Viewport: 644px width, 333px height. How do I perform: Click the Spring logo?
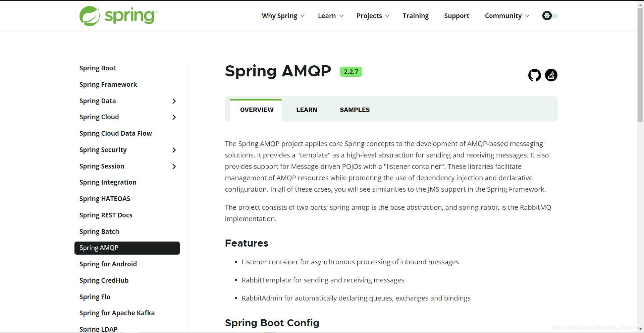pos(118,16)
